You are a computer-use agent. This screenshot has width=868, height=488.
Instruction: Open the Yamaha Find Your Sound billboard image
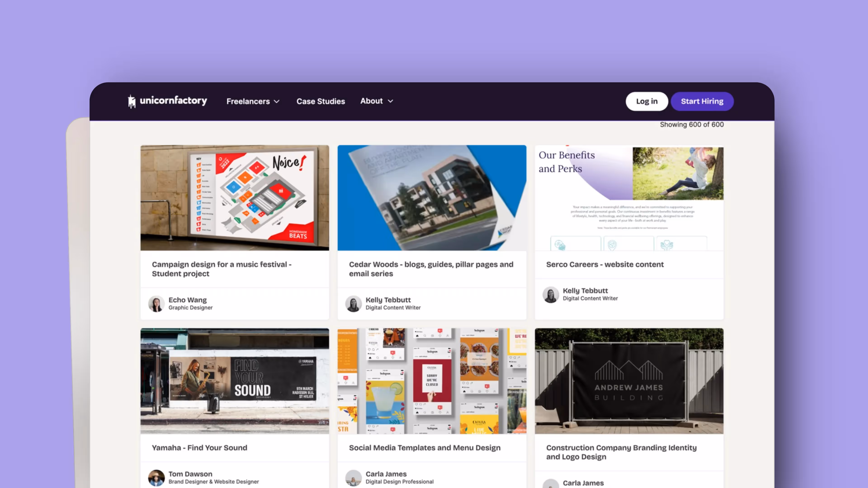[x=235, y=381]
